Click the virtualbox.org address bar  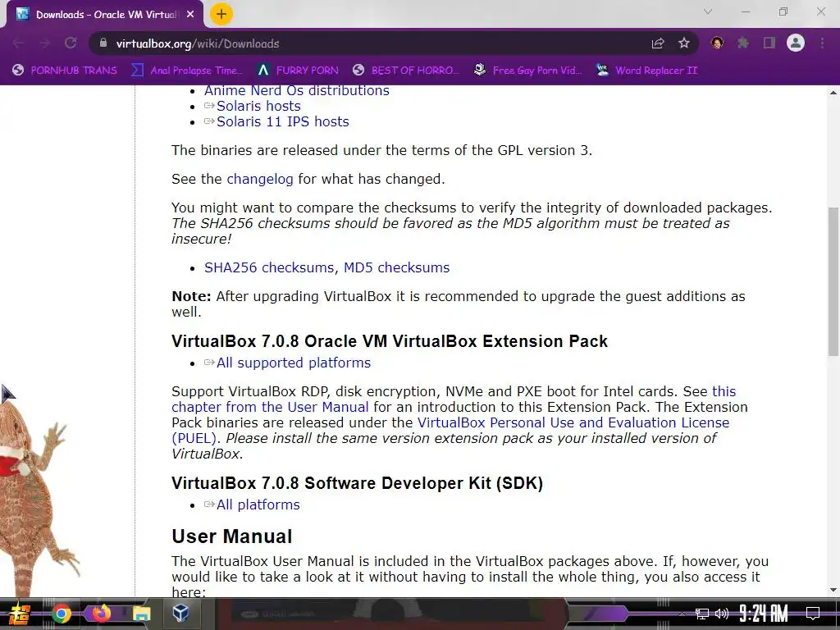pyautogui.click(x=370, y=43)
